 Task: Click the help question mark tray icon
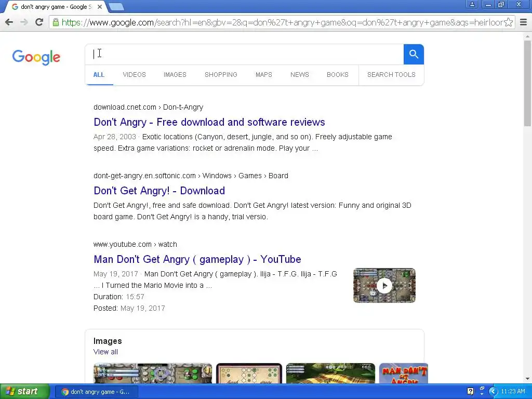click(x=470, y=392)
